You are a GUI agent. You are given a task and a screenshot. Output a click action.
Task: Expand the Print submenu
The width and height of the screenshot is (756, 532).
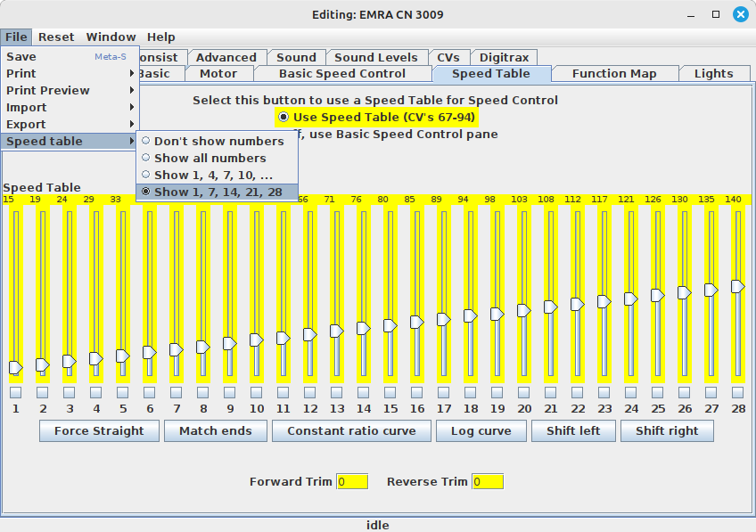(70, 73)
